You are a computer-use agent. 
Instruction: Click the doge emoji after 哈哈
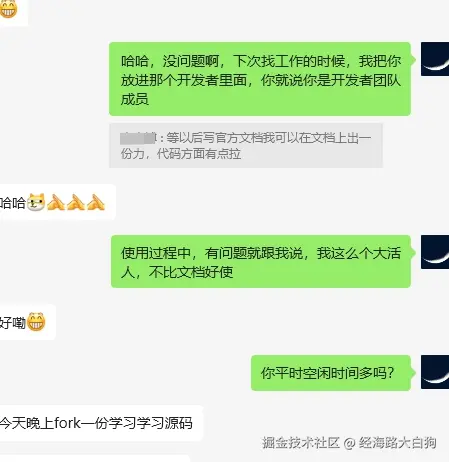pyautogui.click(x=36, y=202)
